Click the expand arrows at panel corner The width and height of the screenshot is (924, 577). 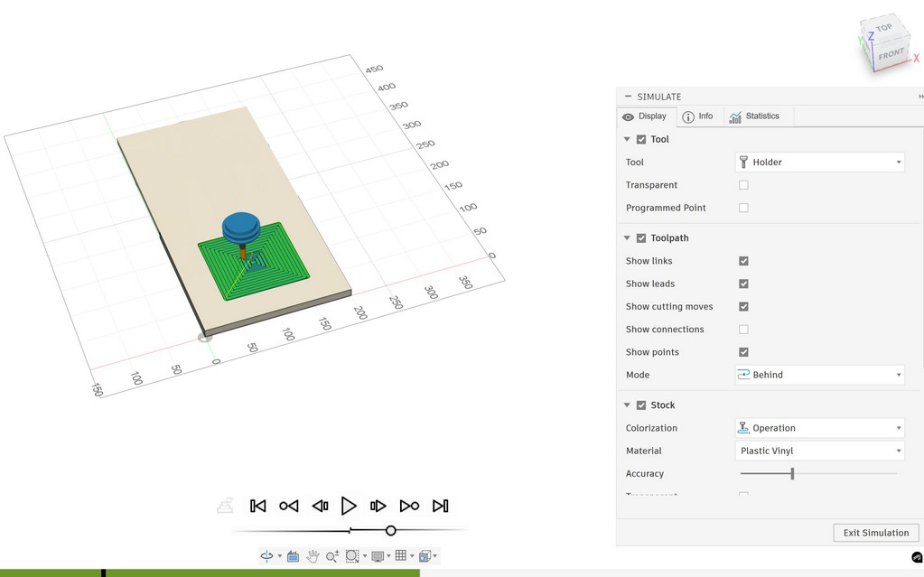click(921, 96)
